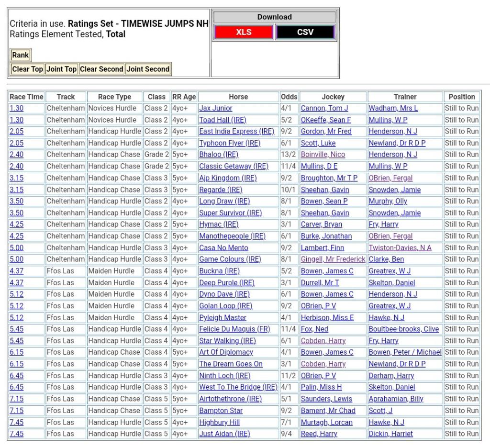Open trainer Wadham, Mrs L page
The width and height of the screenshot is (490, 448).
point(393,108)
